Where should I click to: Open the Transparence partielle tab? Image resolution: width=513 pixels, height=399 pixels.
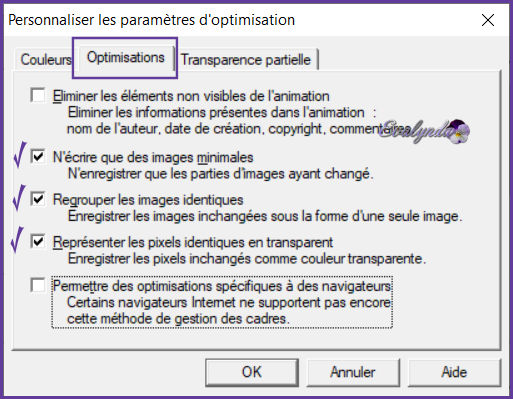[246, 60]
